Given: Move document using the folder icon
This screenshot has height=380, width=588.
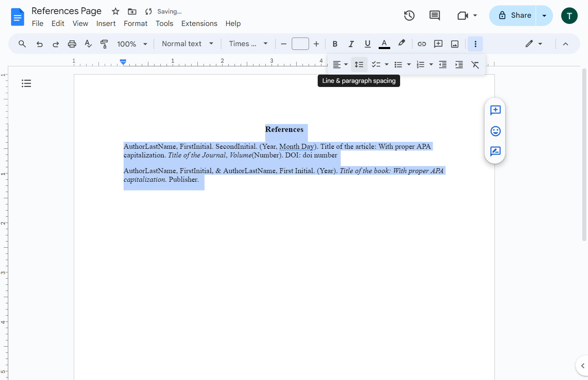Looking at the screenshot, I should [x=132, y=12].
